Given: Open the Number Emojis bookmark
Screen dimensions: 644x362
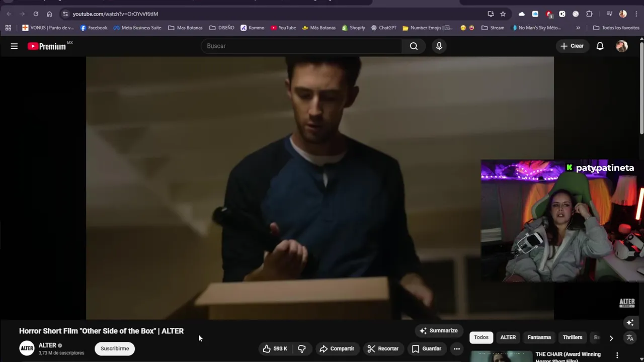Looking at the screenshot, I should tap(427, 28).
